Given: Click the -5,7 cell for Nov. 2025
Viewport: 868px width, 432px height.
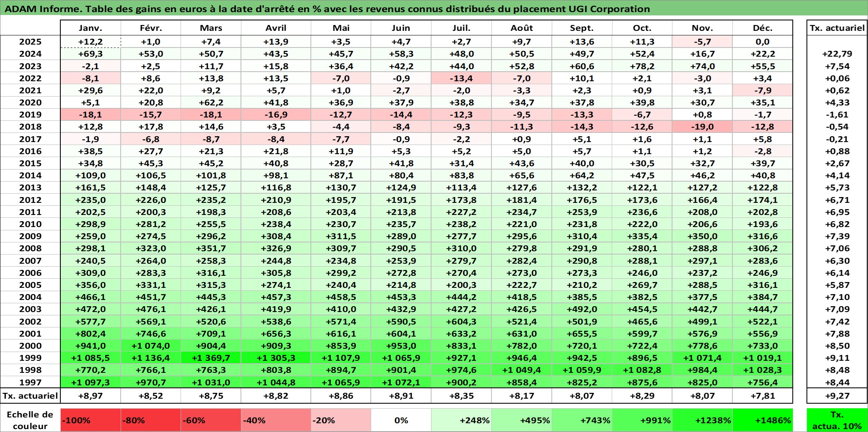Looking at the screenshot, I should (x=702, y=42).
